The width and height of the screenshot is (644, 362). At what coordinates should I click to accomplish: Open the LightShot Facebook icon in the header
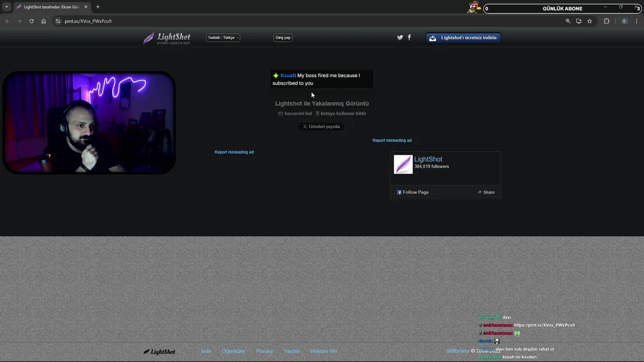click(409, 38)
